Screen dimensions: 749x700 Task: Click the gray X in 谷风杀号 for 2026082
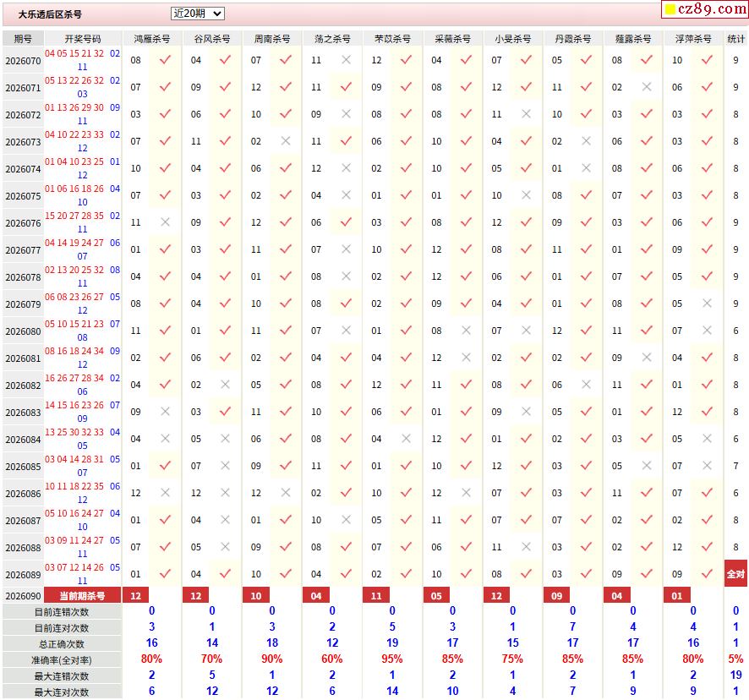tap(225, 385)
